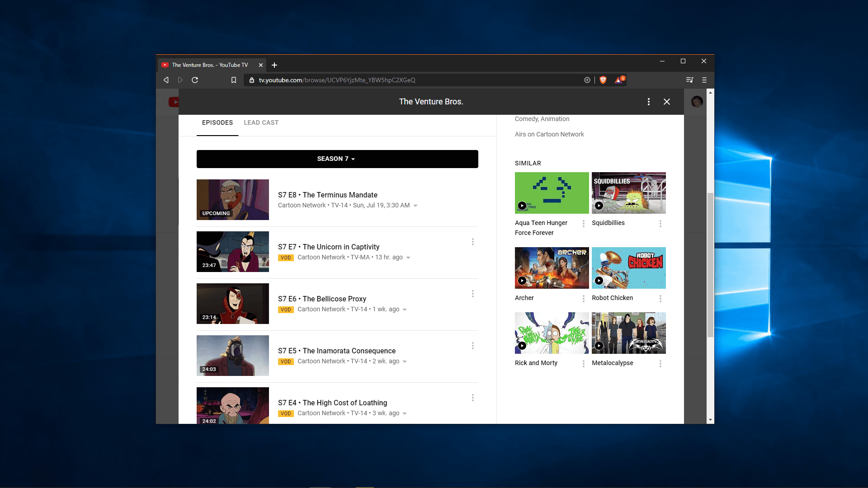Click the scrollbar up arrow
The width and height of the screenshot is (868, 488).
click(710, 92)
